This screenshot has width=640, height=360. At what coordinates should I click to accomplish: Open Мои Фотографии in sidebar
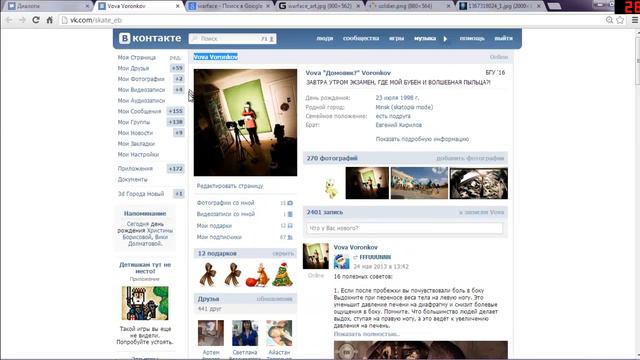141,79
